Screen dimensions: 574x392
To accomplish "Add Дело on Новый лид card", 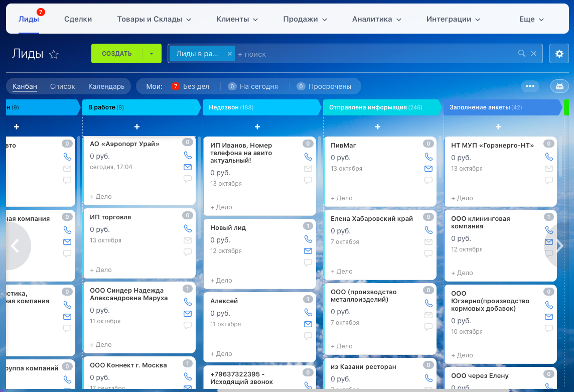I will tap(221, 281).
